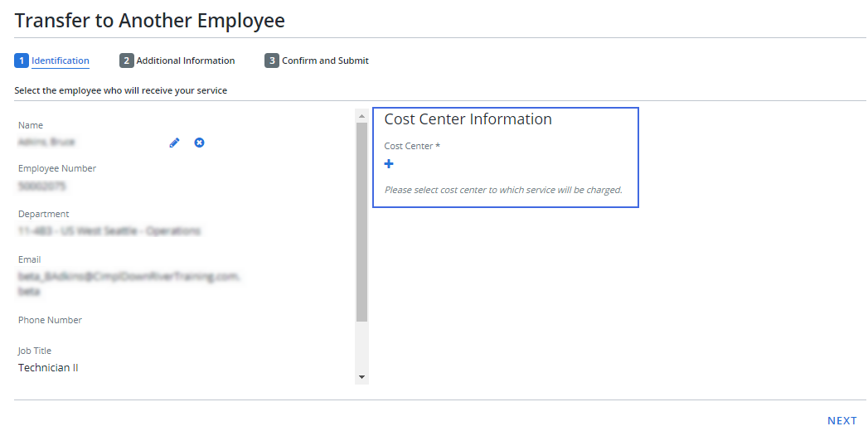Click the step 3 number badge
The height and width of the screenshot is (431, 868).
point(271,61)
